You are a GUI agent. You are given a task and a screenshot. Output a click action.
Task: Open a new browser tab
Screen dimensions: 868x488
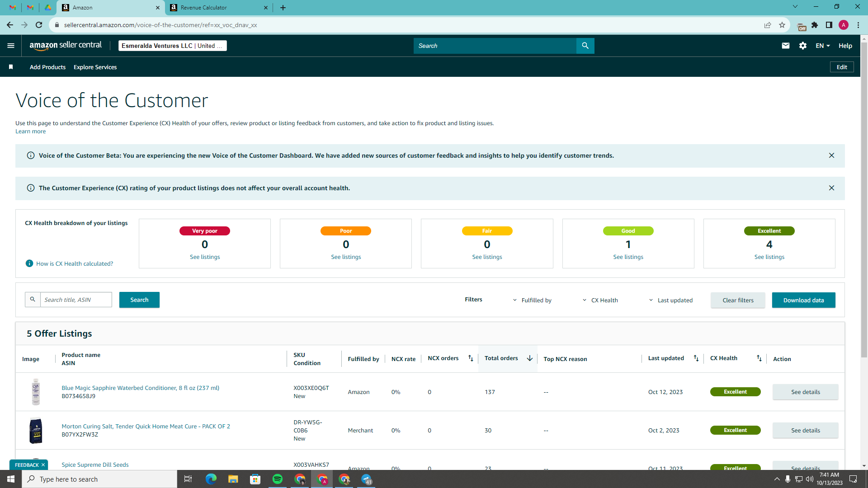[283, 8]
